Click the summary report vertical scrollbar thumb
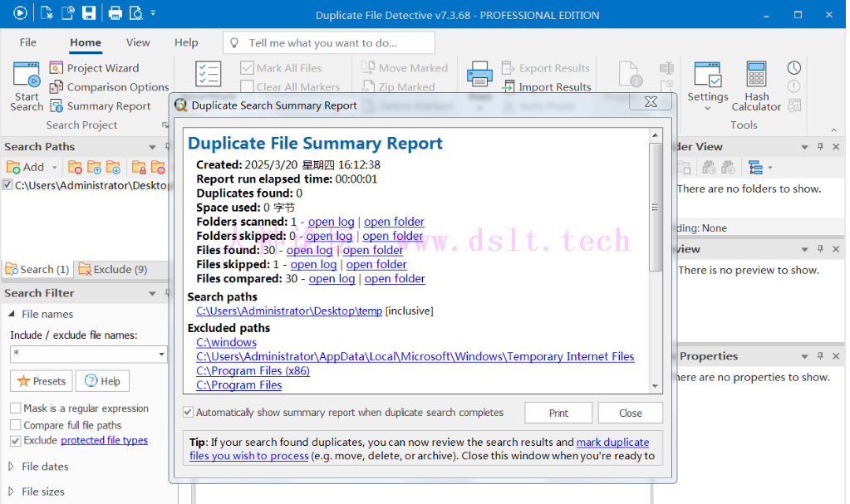 click(x=656, y=207)
